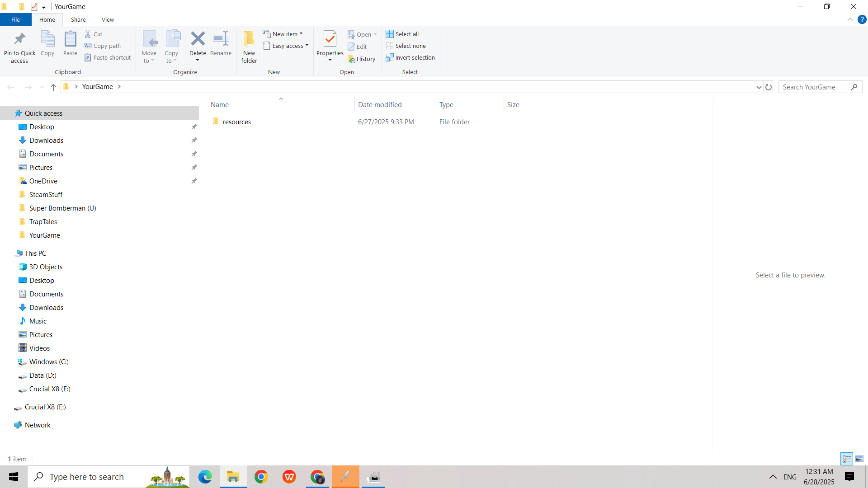This screenshot has width=868, height=488.
Task: Click the Delete icon in Organize
Action: pyautogui.click(x=198, y=39)
